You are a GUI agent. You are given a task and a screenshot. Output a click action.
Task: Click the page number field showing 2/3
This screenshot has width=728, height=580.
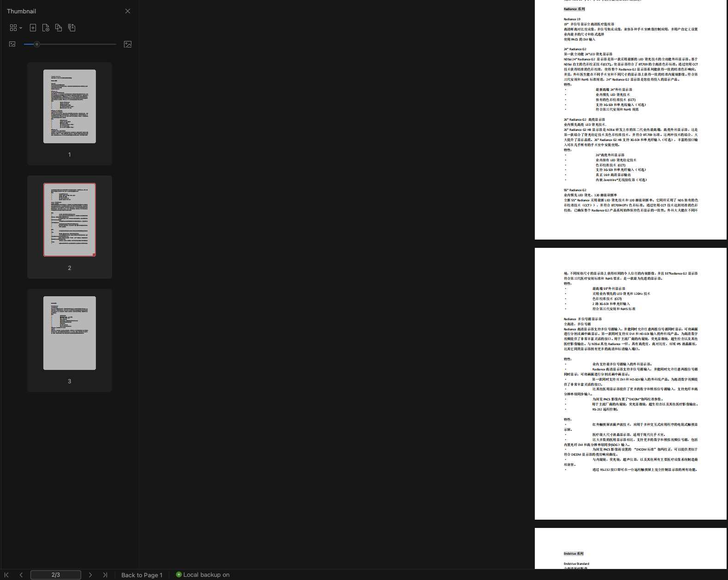[56, 574]
